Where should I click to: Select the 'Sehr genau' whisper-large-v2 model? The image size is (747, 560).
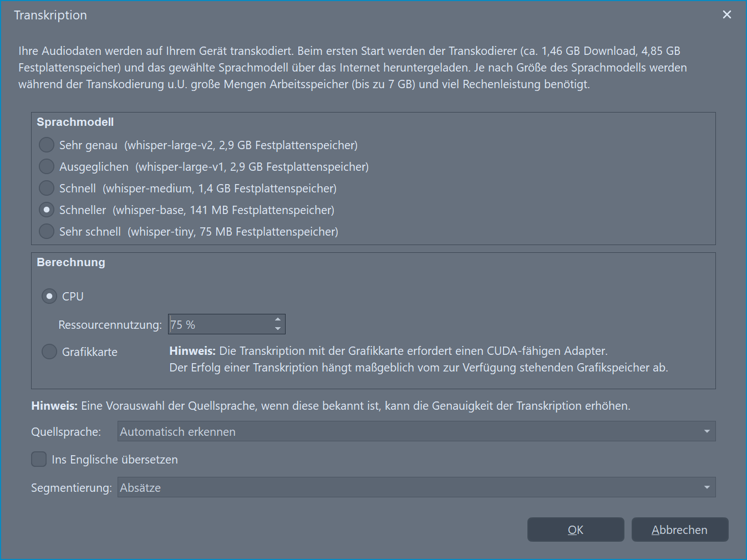(x=47, y=145)
